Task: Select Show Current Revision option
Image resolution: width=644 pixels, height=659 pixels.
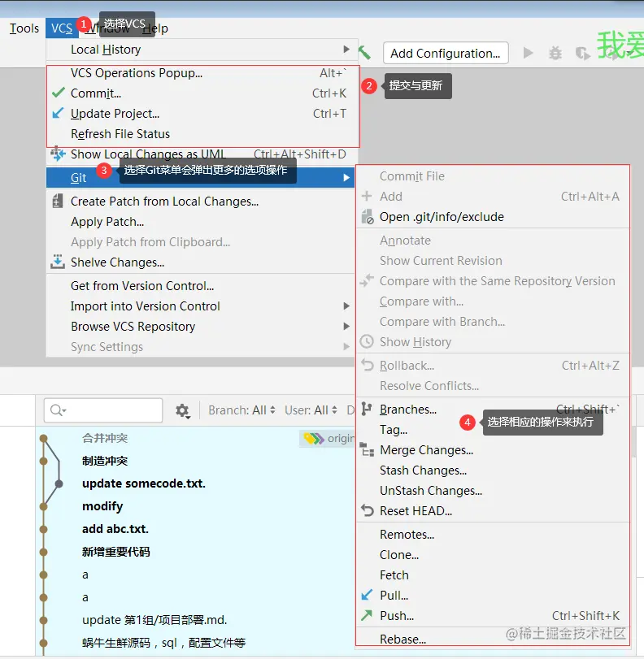Action: coord(493,261)
